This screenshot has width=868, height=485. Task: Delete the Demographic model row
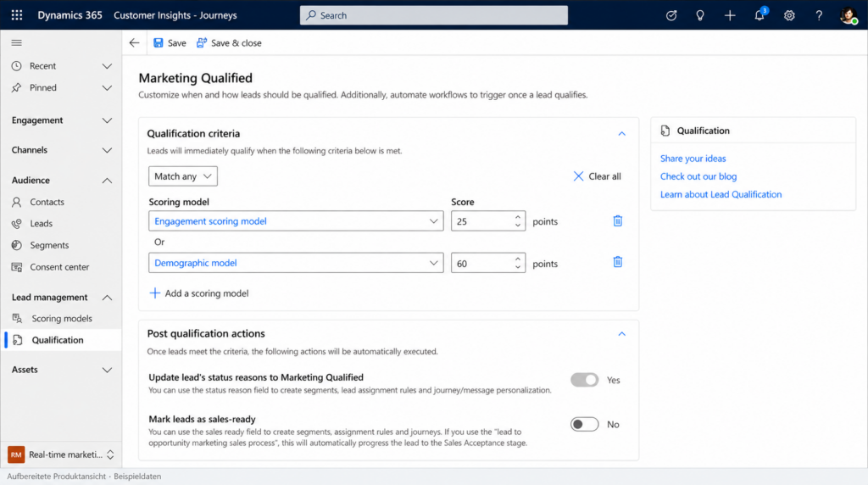coord(618,262)
